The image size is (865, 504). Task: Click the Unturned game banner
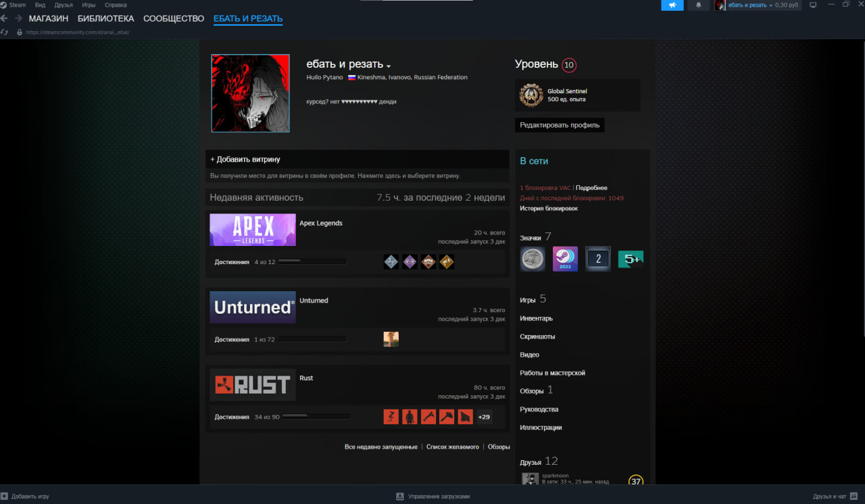click(x=253, y=307)
